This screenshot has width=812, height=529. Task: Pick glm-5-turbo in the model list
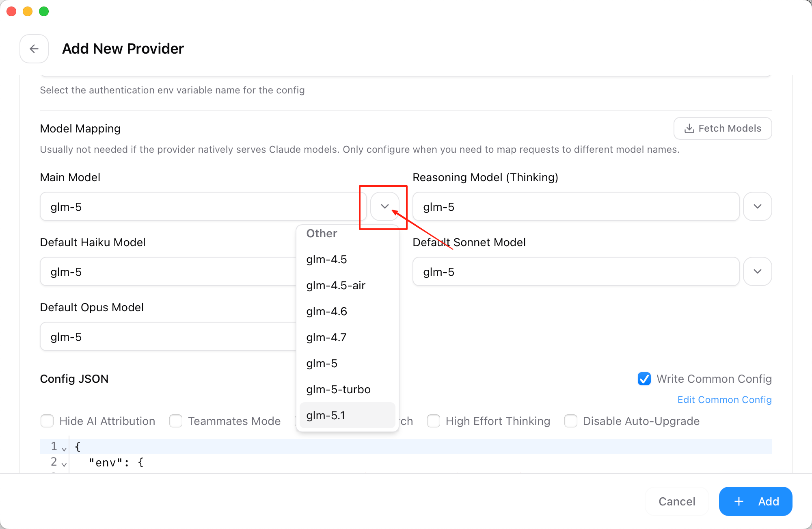click(x=338, y=389)
